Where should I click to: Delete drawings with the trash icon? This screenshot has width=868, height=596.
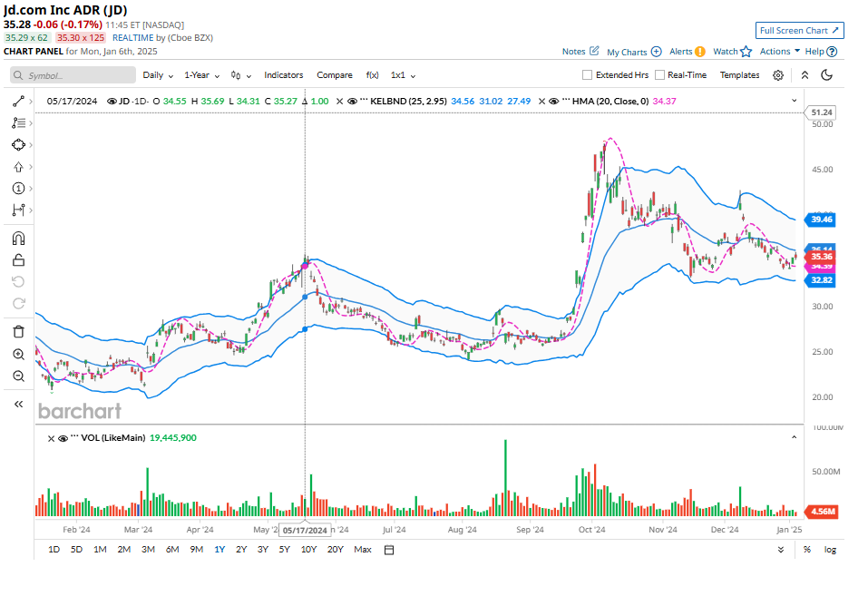point(18,332)
